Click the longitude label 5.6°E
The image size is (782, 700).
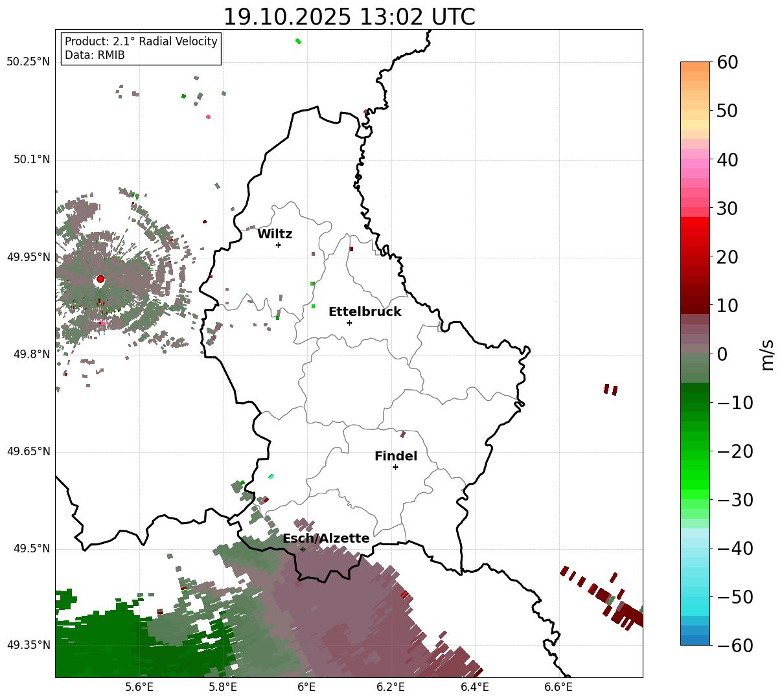[139, 687]
